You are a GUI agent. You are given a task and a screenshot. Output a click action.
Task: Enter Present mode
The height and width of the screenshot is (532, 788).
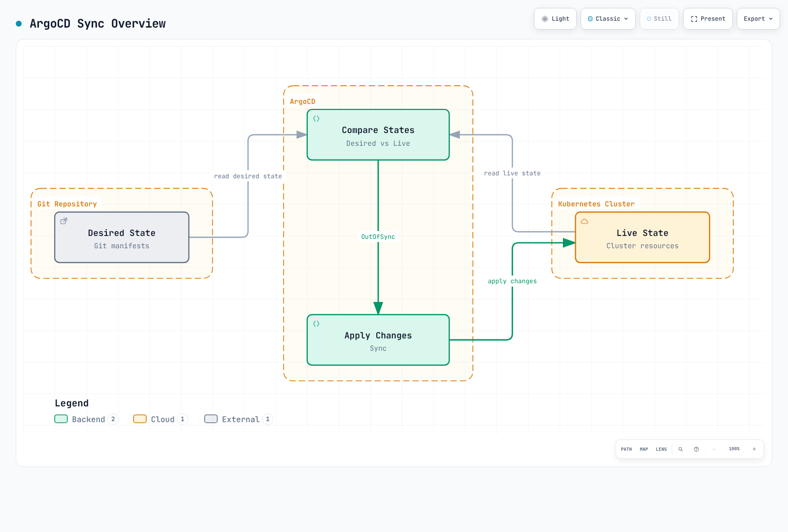point(708,19)
